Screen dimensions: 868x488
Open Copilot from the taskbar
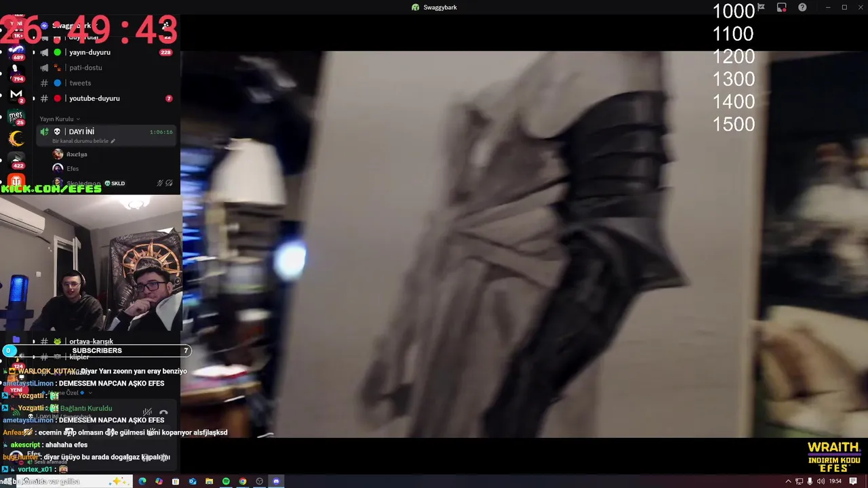point(159,481)
